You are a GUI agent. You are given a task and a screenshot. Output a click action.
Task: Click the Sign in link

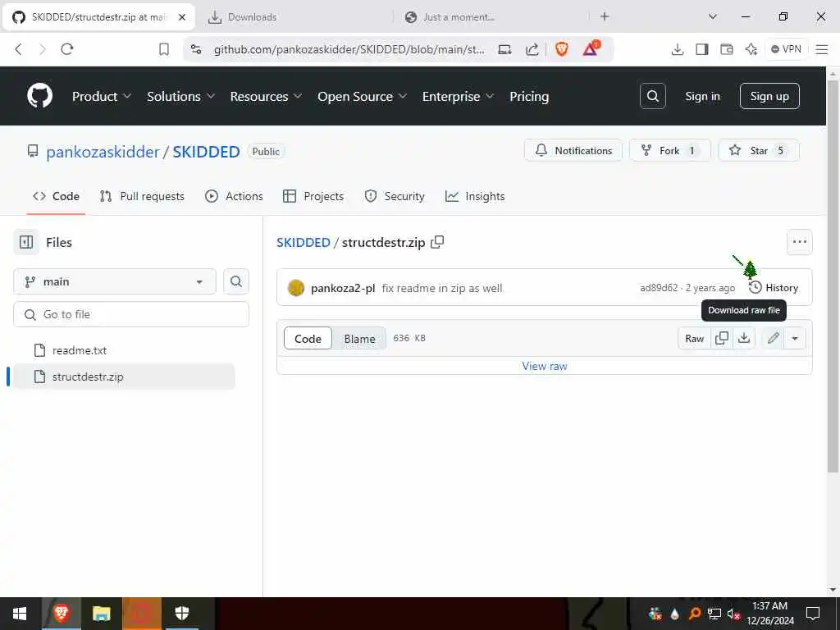click(x=702, y=96)
